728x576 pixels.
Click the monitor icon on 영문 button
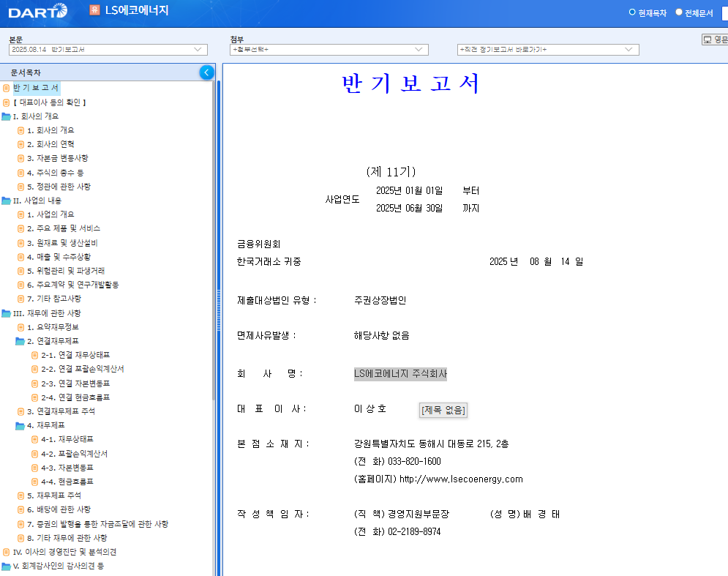(708, 40)
